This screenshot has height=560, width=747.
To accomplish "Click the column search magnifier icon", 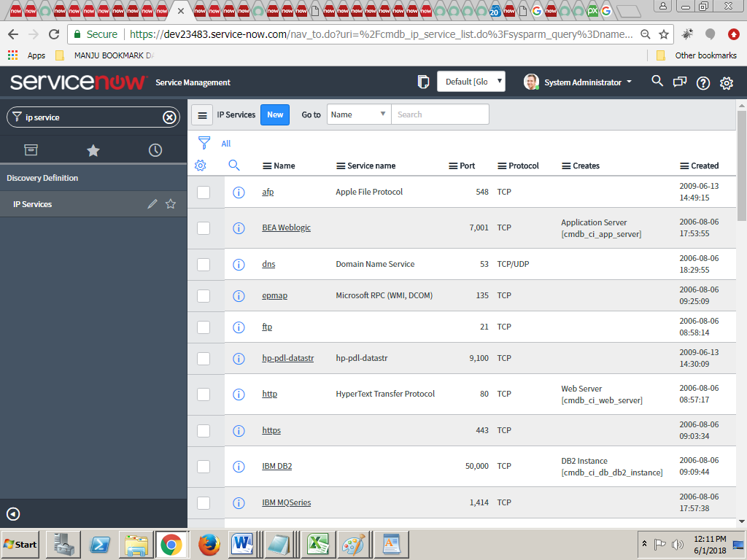I will click(x=234, y=166).
